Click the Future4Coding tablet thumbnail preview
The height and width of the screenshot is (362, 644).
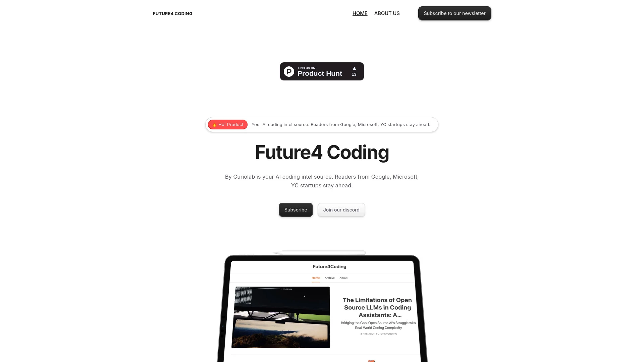click(x=322, y=307)
